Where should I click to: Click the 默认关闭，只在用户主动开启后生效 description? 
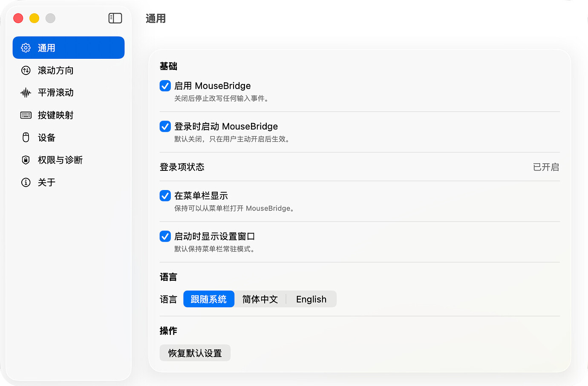point(233,139)
